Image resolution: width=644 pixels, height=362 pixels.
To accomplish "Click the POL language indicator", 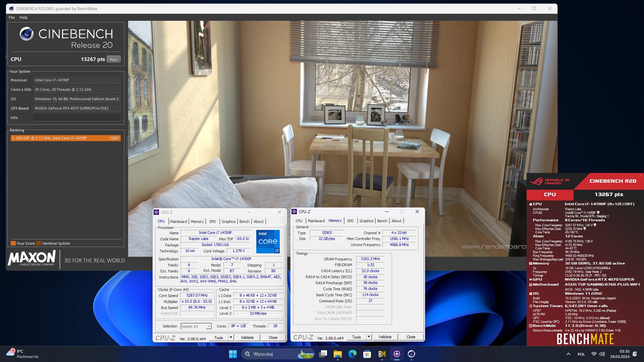I will pyautogui.click(x=581, y=354).
